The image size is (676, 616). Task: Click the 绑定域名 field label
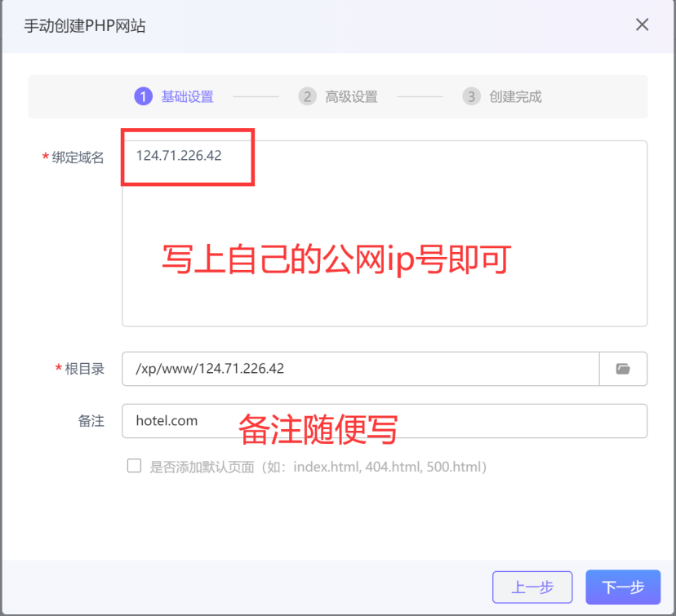(78, 157)
